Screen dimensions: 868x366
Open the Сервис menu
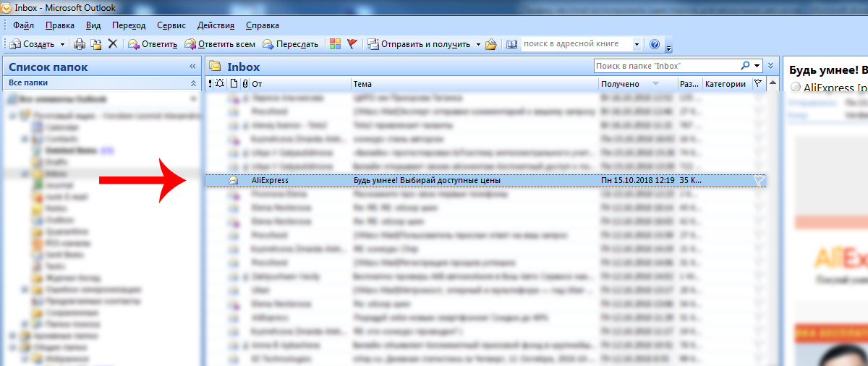[x=171, y=25]
